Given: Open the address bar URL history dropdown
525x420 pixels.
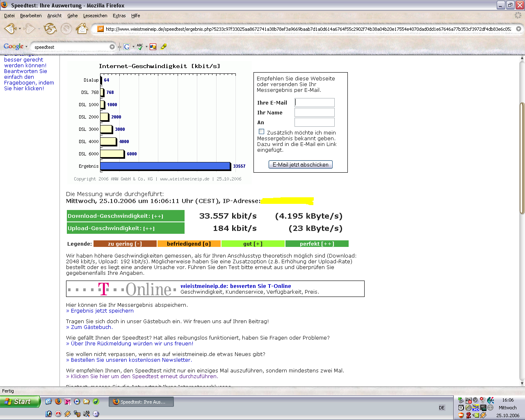Looking at the screenshot, I should coord(518,29).
